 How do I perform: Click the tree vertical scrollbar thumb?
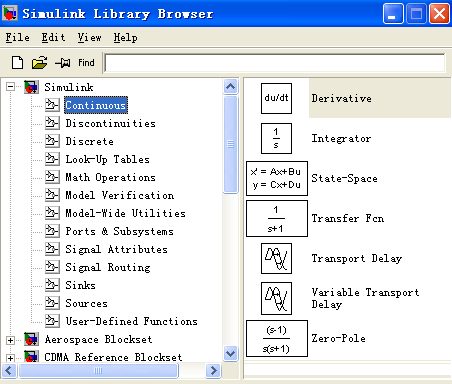231,144
